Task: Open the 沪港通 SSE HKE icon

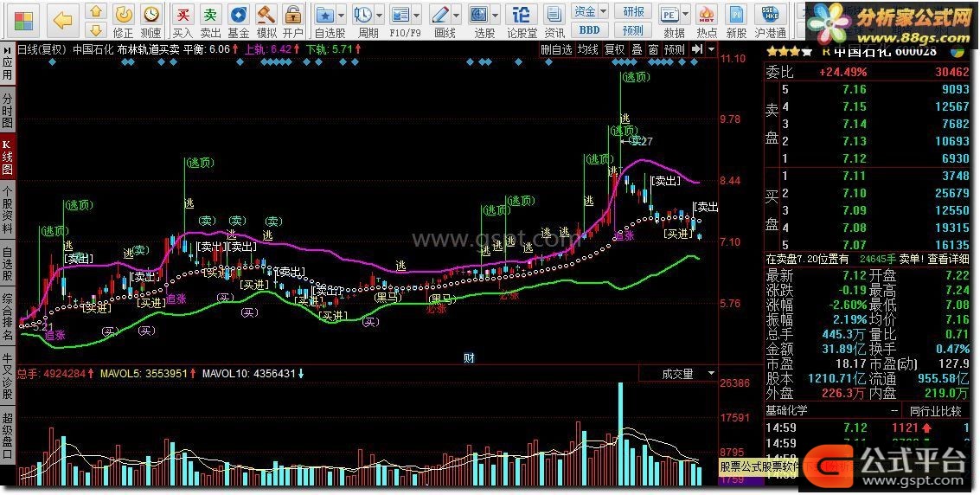Action: click(771, 21)
